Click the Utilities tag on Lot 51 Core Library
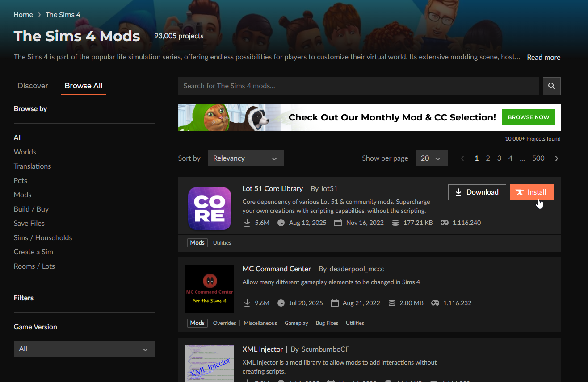The image size is (588, 382). pos(222,243)
